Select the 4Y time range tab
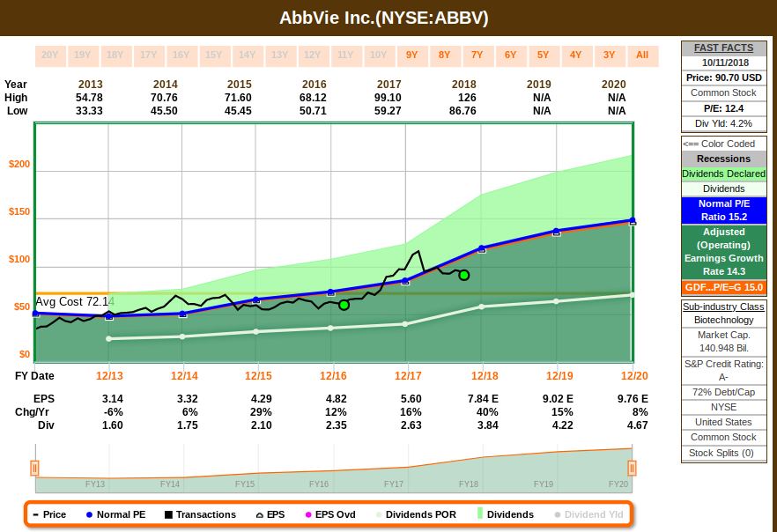 576,55
